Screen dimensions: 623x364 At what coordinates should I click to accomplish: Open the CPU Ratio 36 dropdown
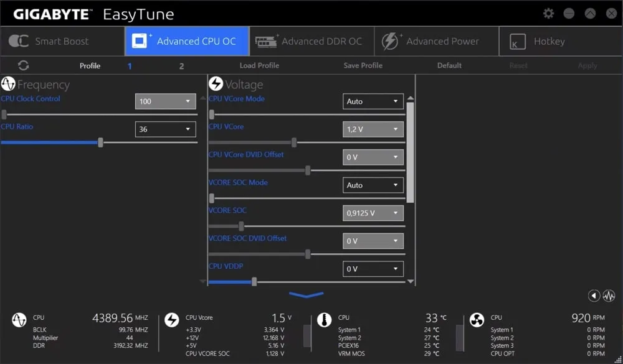coord(165,129)
